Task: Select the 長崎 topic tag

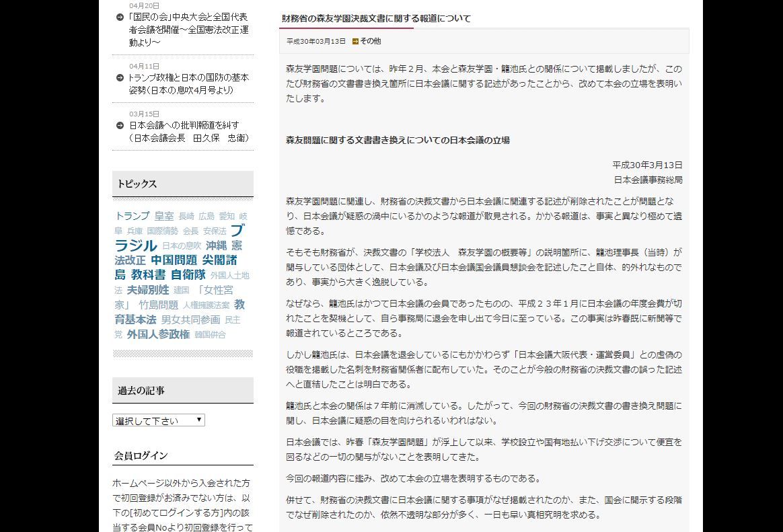Action: (x=186, y=217)
